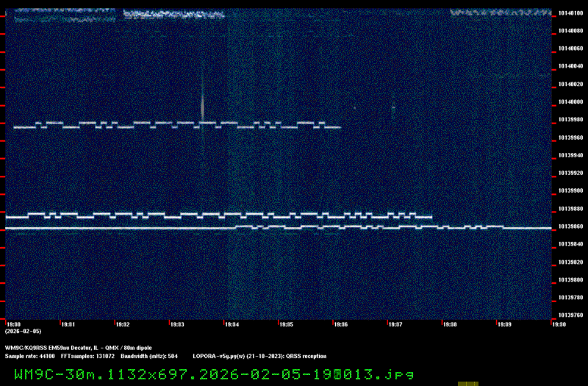The image size is (588, 386).
Task: Click the (2026-02-05) date text
Action: coord(23,332)
